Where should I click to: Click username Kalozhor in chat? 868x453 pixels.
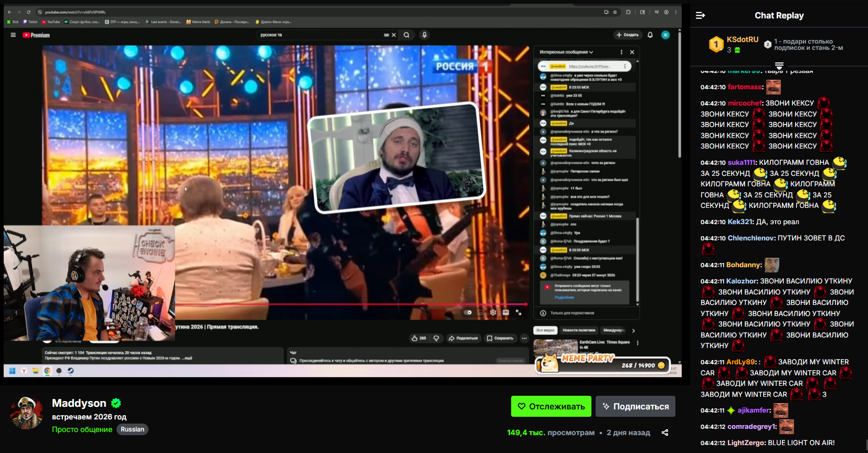click(742, 281)
